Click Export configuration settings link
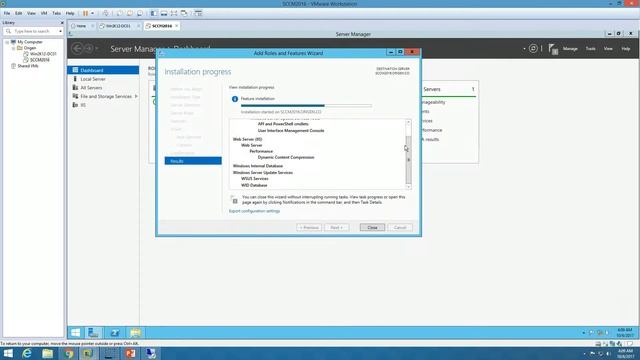 click(254, 211)
